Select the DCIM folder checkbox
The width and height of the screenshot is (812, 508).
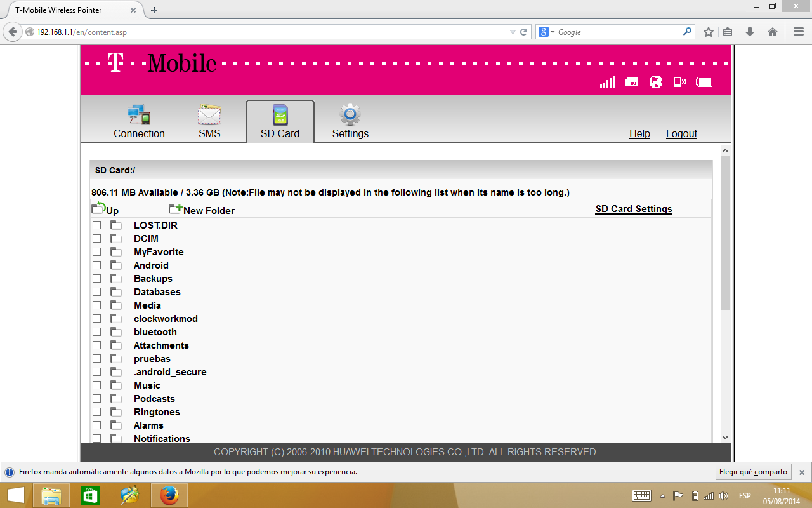[x=97, y=239]
